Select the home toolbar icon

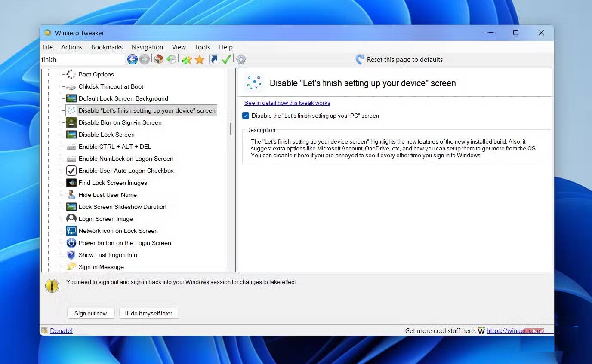pyautogui.click(x=158, y=59)
